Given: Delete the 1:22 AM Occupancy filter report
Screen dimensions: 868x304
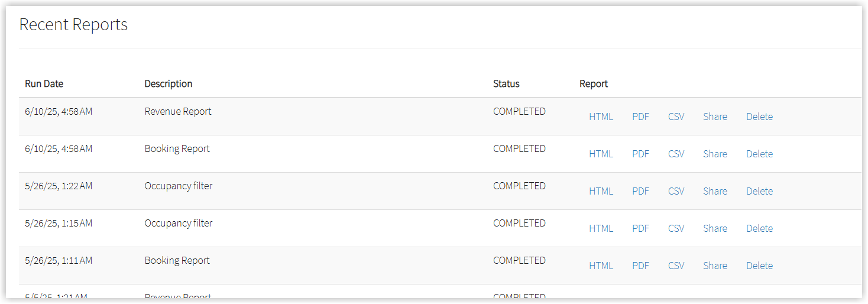Looking at the screenshot, I should [759, 191].
